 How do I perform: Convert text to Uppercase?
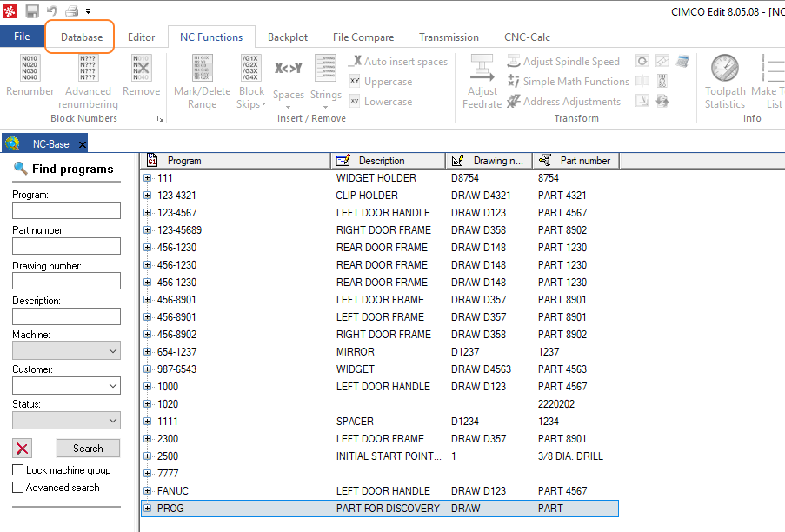381,82
